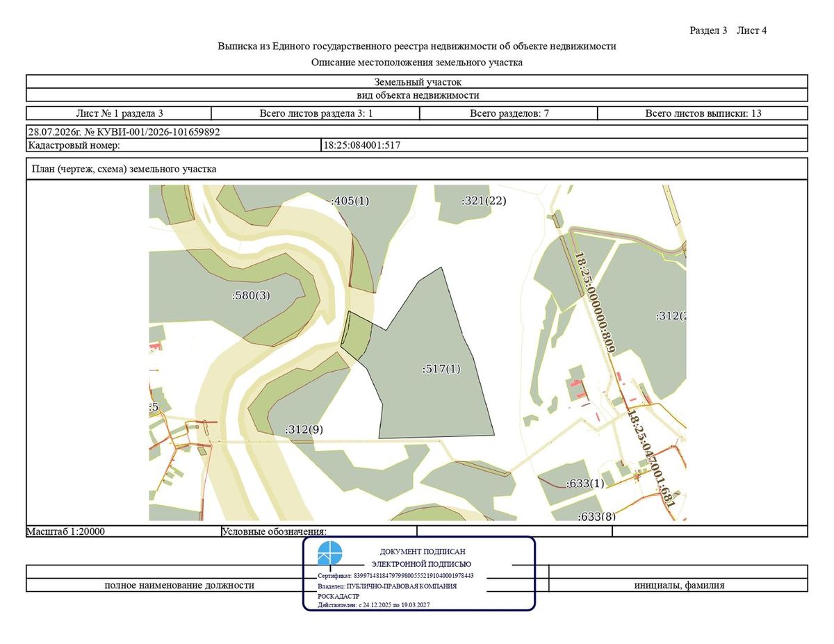Click the "Лист 4" header text
Screen dimensions: 834x644
[x=752, y=31]
